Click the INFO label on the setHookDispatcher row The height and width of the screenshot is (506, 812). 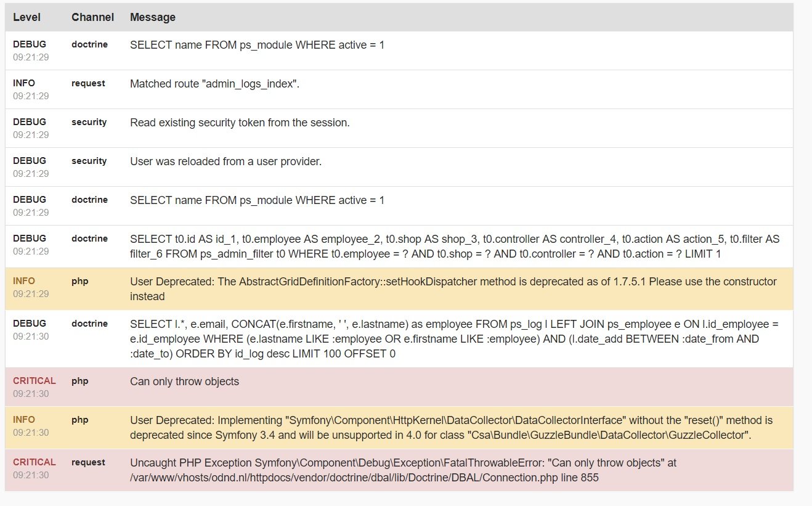(24, 281)
